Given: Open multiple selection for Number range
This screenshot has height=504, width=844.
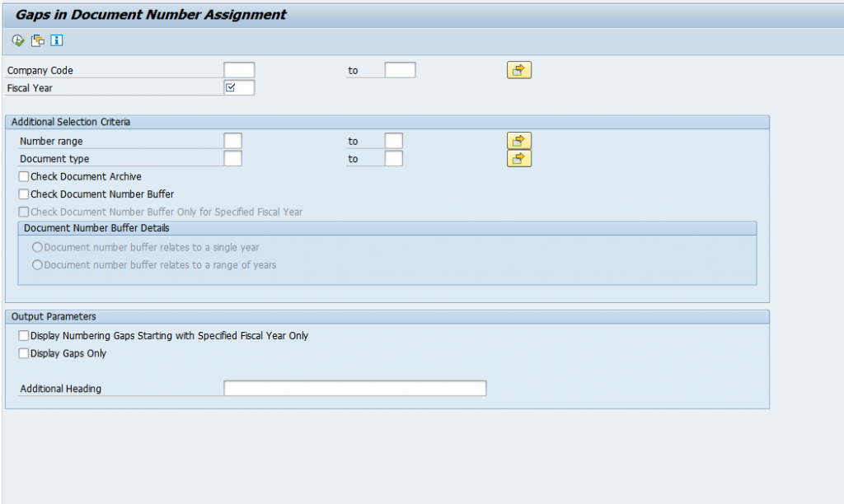Looking at the screenshot, I should pyautogui.click(x=518, y=141).
